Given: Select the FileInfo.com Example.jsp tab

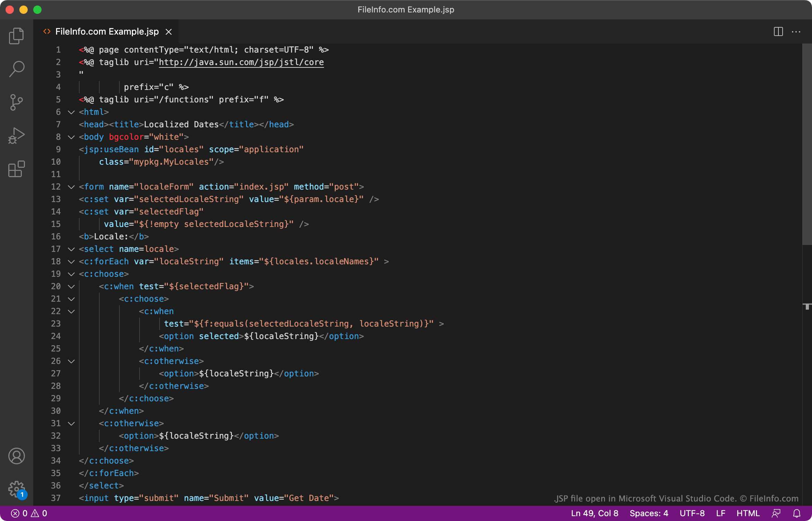Looking at the screenshot, I should click(x=107, y=31).
